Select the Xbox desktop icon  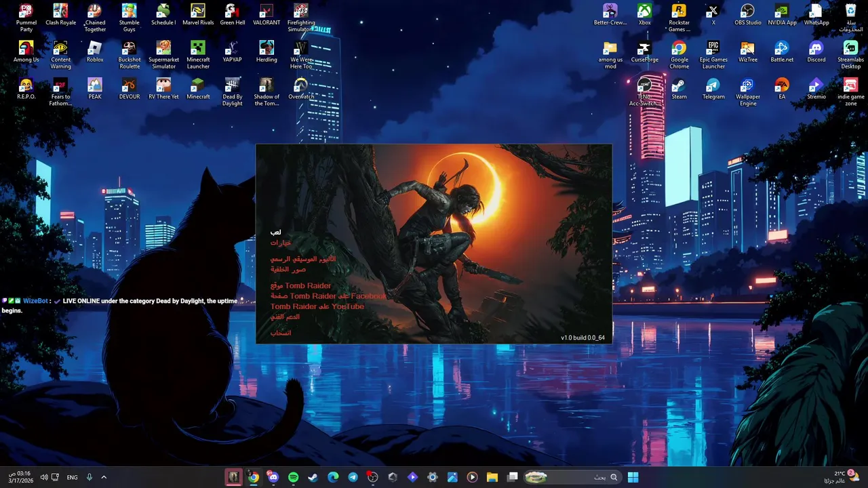(x=644, y=15)
